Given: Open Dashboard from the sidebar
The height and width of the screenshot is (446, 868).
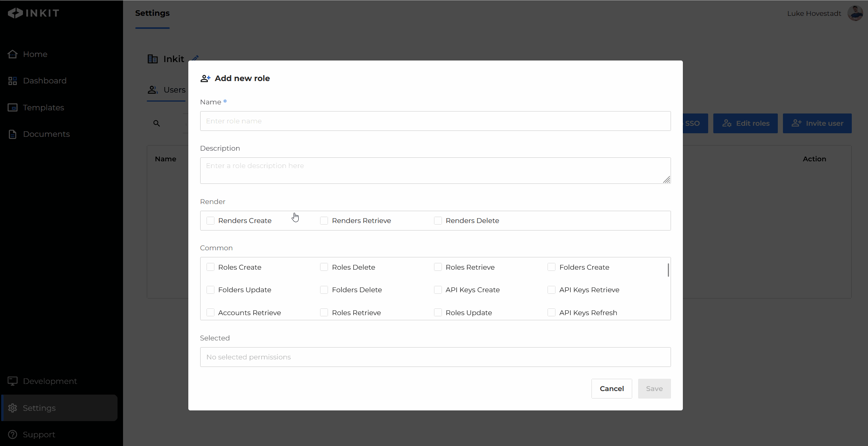Looking at the screenshot, I should coord(44,81).
